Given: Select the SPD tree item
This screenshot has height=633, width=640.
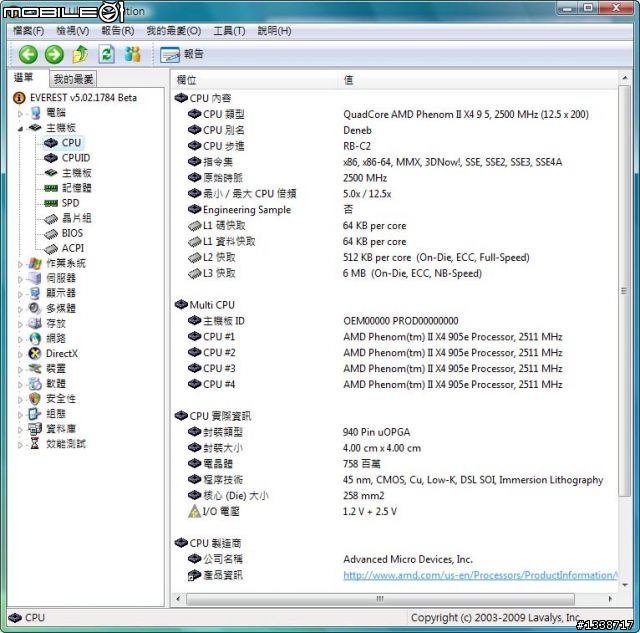Looking at the screenshot, I should (x=70, y=203).
